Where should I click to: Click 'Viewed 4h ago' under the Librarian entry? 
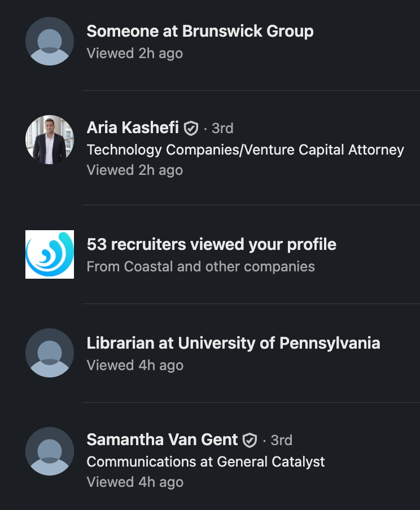[134, 366]
